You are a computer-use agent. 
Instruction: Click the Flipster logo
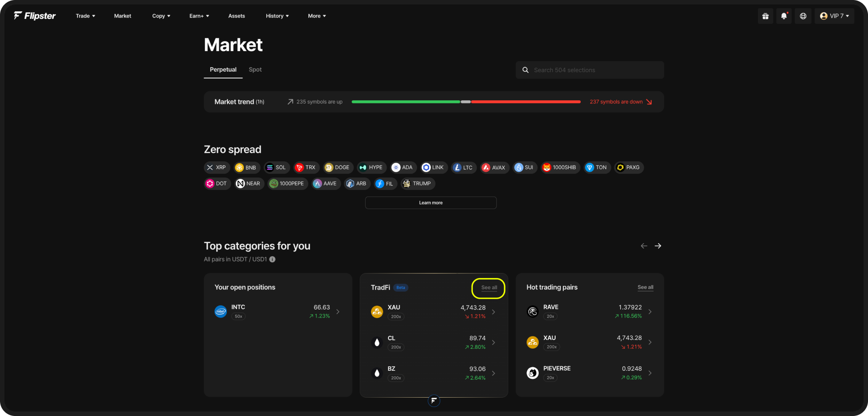click(x=34, y=16)
